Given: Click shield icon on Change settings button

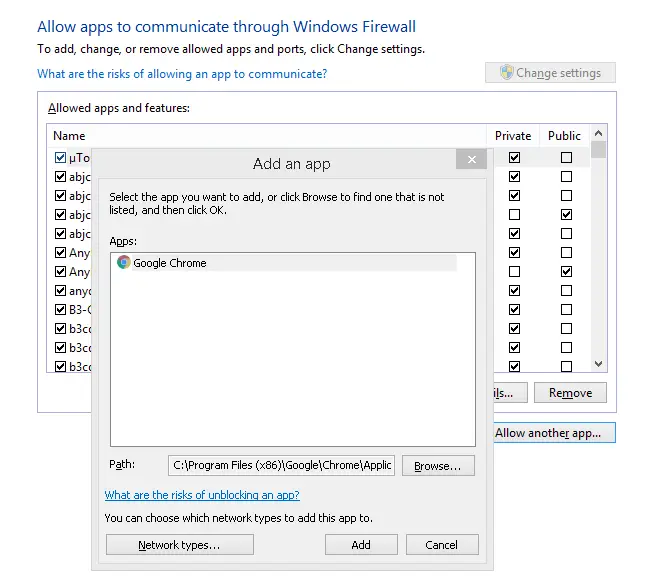Looking at the screenshot, I should tap(506, 72).
